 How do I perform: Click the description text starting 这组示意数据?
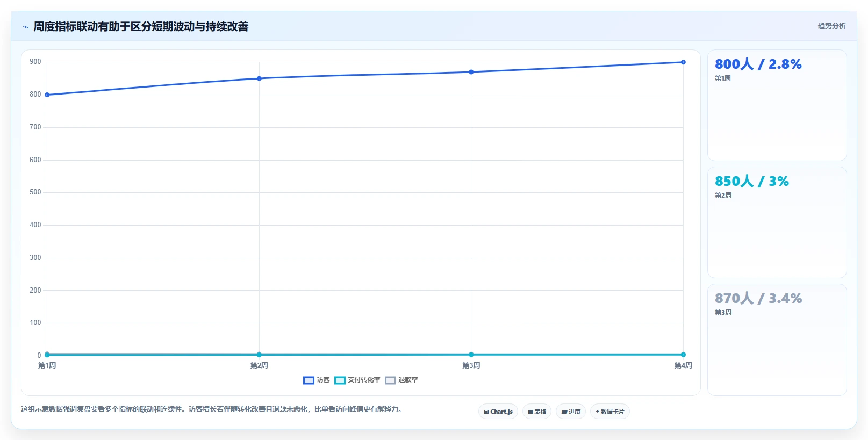[x=212, y=409]
